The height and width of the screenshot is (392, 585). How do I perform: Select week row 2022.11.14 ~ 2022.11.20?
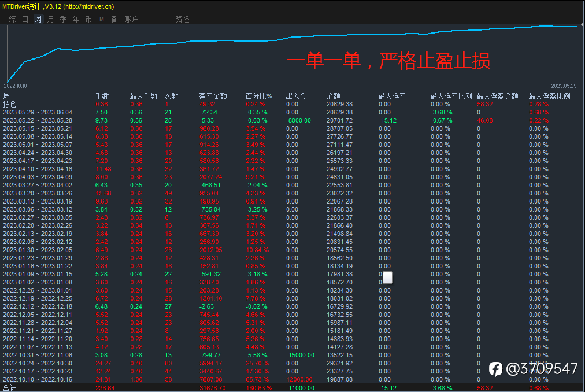tap(292, 339)
